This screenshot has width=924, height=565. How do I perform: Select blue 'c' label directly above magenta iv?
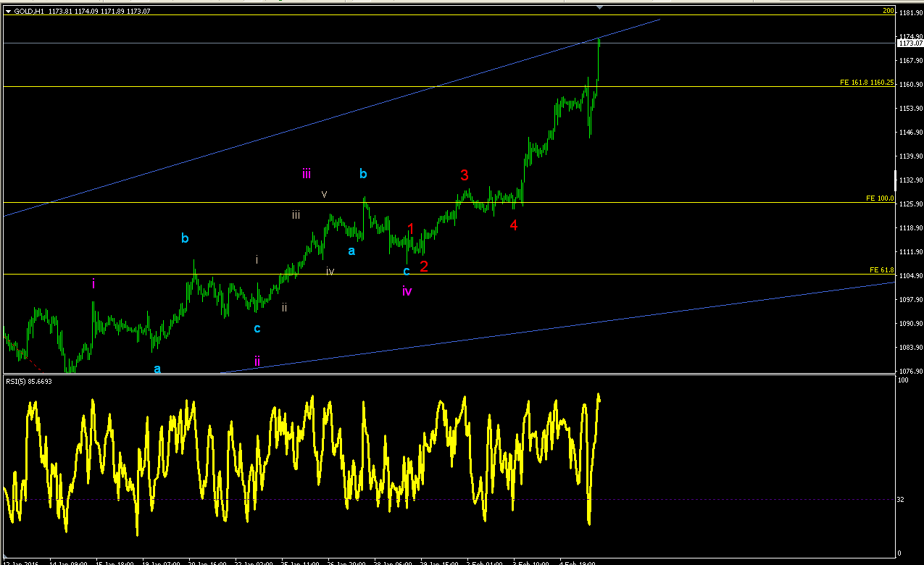click(x=407, y=271)
